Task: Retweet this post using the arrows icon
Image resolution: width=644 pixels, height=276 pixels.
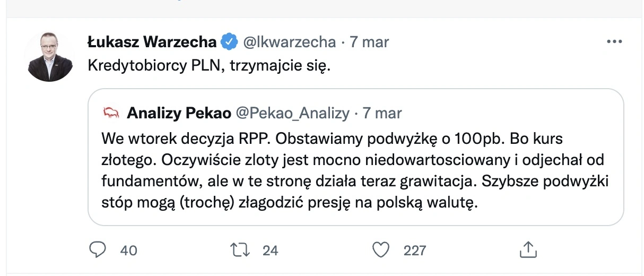Action: pos(241,249)
